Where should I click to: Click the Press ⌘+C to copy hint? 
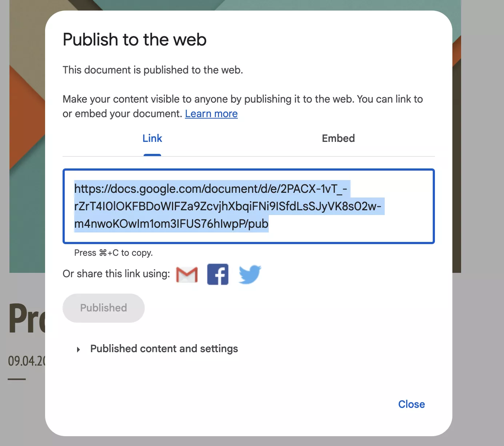click(x=113, y=253)
